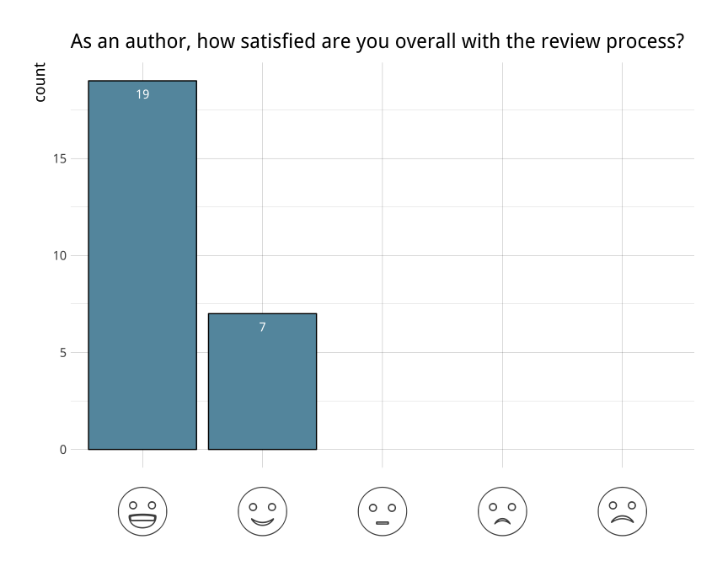
Task: Click the x-axis tick above the grinning face
Action: (142, 460)
